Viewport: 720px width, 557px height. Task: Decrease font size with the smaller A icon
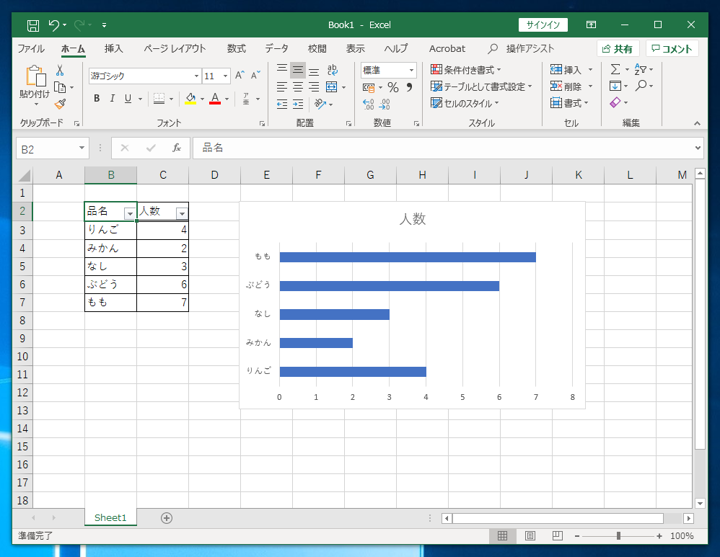[x=255, y=75]
